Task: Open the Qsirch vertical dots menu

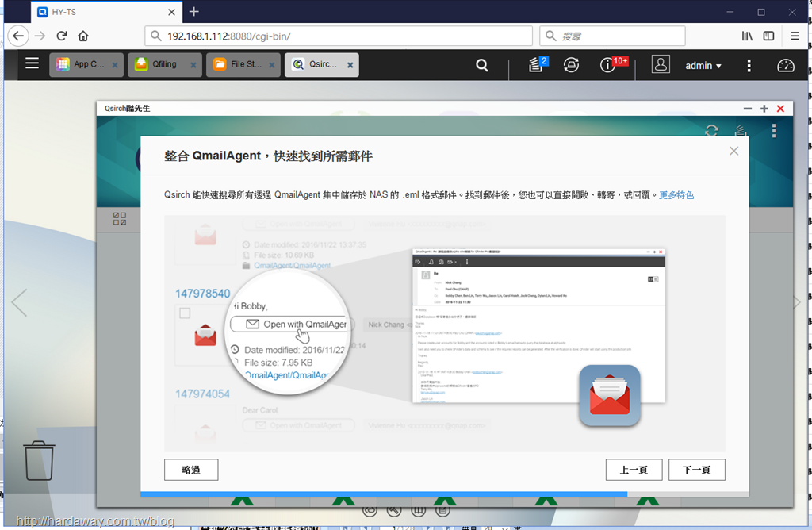Action: [774, 131]
